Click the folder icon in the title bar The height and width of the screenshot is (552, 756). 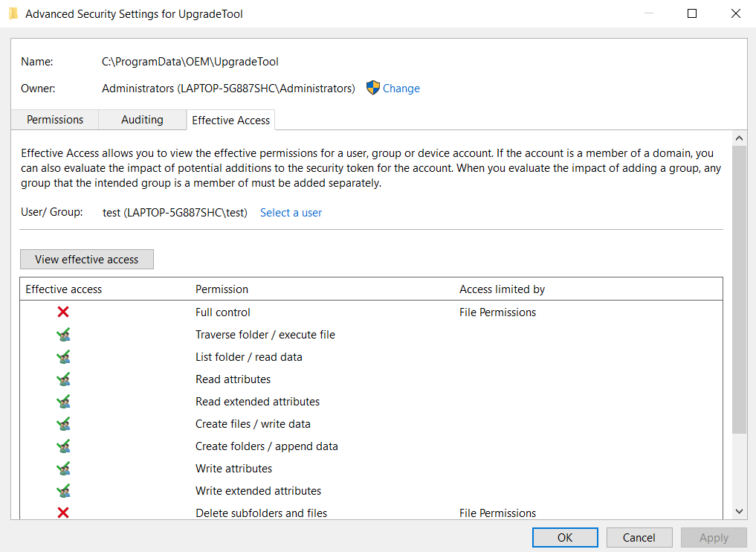coord(13,14)
